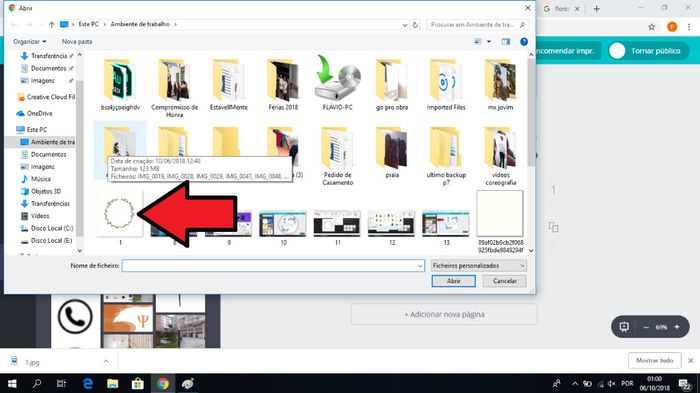Open the FLÁVIO-PC drive shortcut
700x393 pixels.
(x=338, y=83)
